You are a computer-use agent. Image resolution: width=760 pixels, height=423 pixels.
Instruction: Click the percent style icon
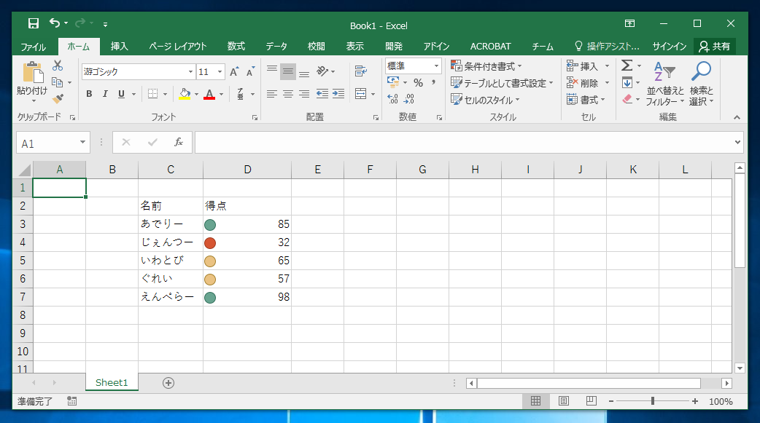[x=418, y=83]
